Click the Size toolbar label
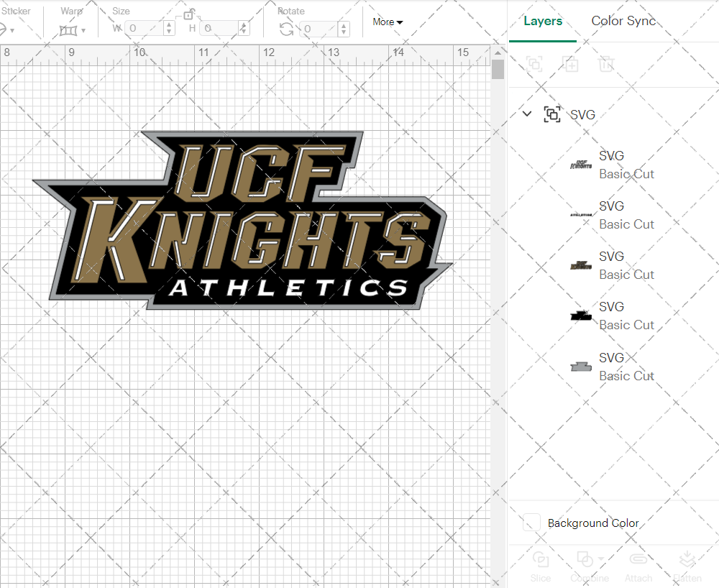This screenshot has height=588, width=719. point(121,11)
